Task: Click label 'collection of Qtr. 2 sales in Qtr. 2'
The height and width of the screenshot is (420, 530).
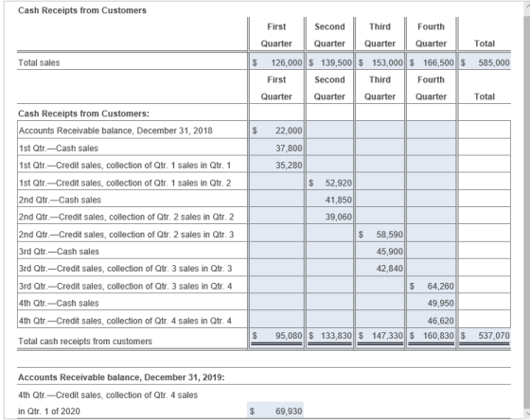Action: pos(171,217)
